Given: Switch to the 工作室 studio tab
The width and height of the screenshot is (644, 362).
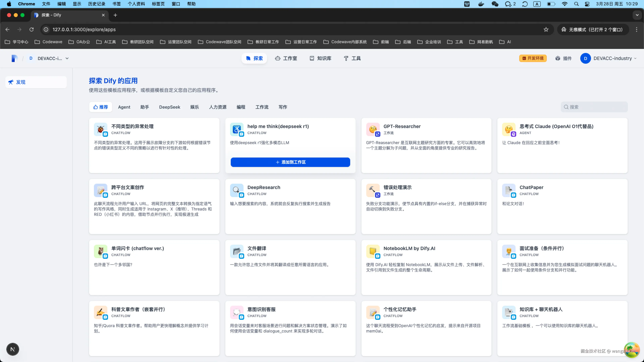Looking at the screenshot, I should click(x=286, y=58).
